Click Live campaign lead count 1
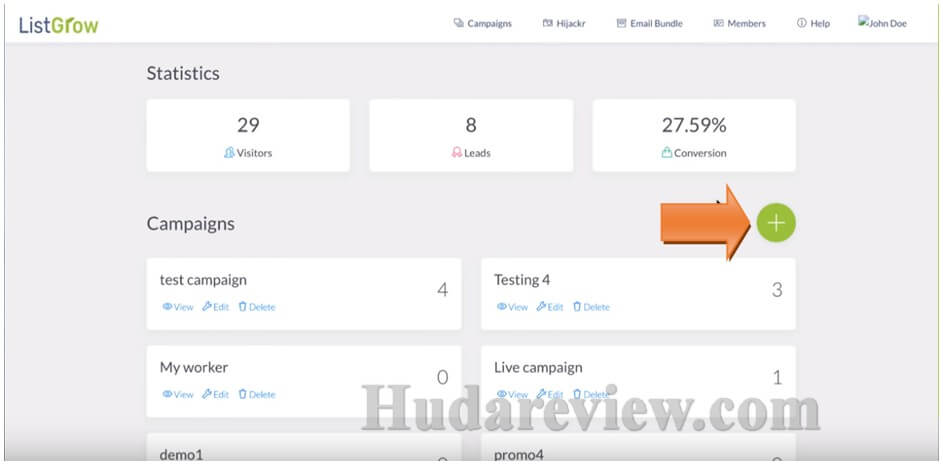 coord(777,377)
